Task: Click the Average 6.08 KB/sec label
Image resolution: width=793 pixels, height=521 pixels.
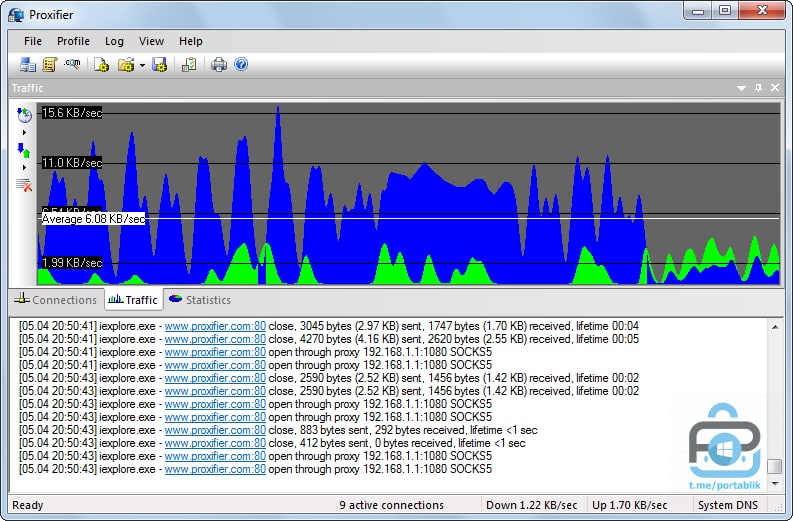Action: tap(93, 219)
